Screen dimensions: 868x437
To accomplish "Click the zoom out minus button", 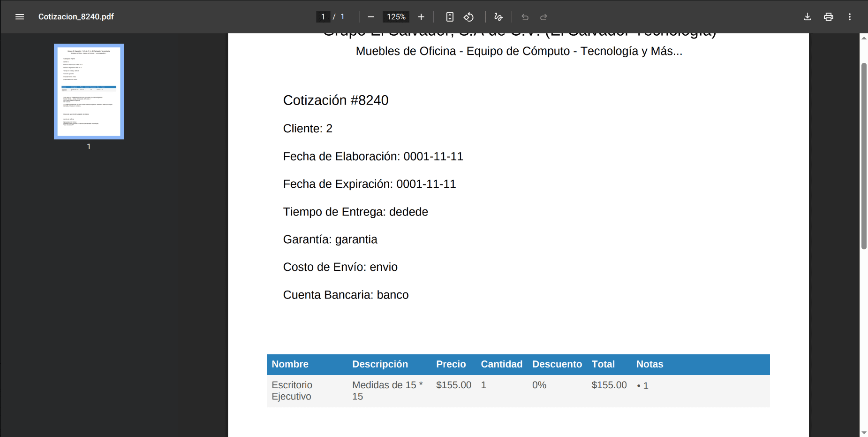I will tap(371, 17).
